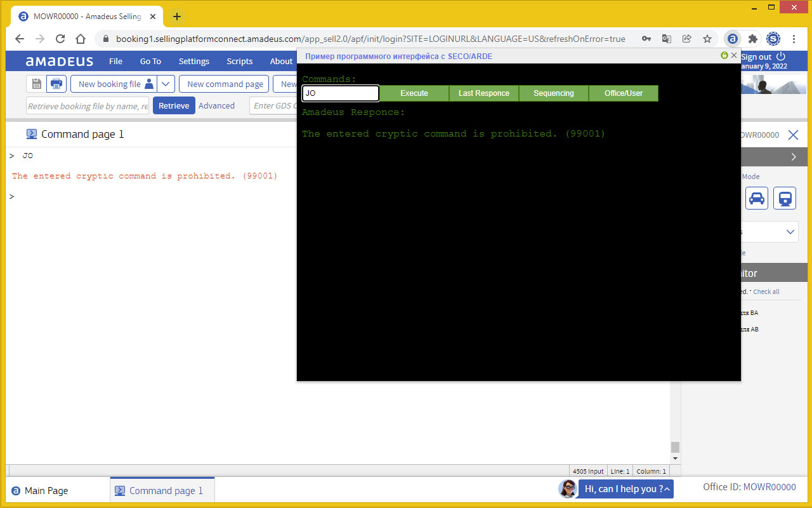Focus the Enter GDS command field
This screenshot has height=508, width=812.
click(273, 105)
